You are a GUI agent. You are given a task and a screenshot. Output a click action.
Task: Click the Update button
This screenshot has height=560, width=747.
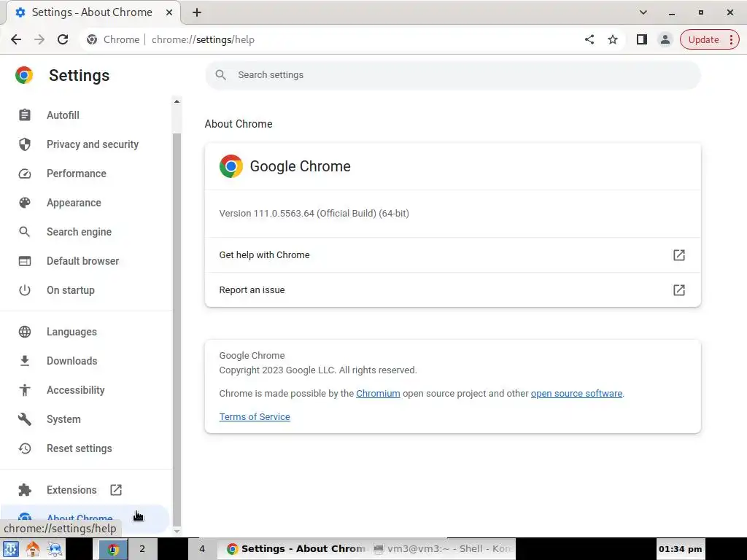[703, 39]
